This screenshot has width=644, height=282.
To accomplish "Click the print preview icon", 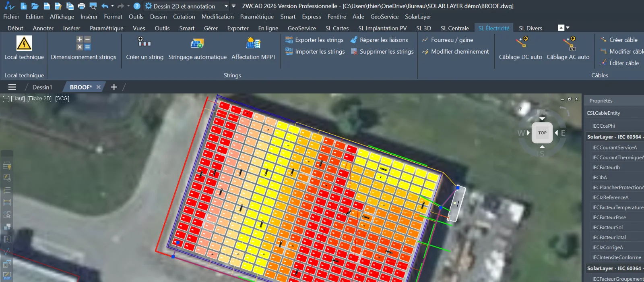I will [x=93, y=6].
